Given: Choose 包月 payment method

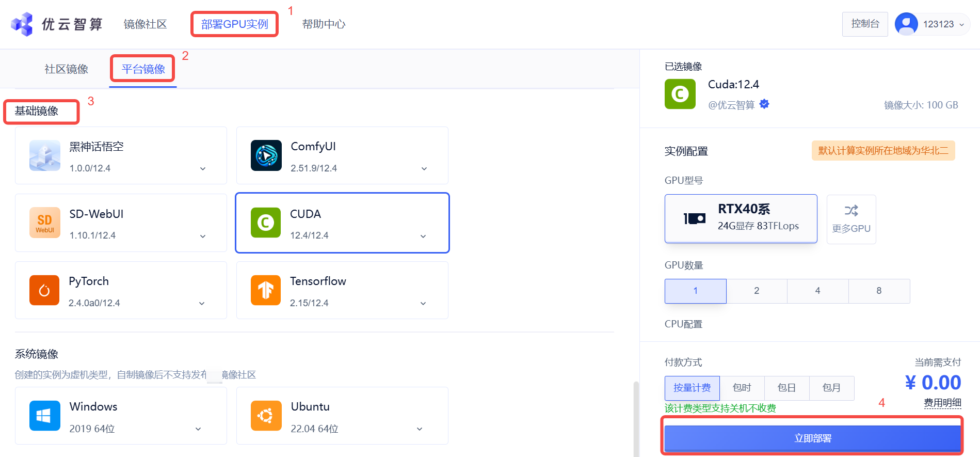Looking at the screenshot, I should (x=831, y=388).
